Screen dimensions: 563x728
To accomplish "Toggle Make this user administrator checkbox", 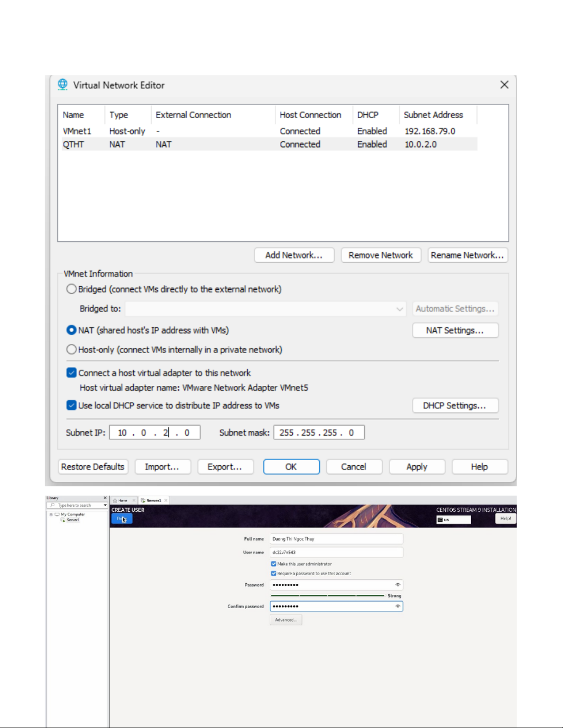I will tap(273, 564).
